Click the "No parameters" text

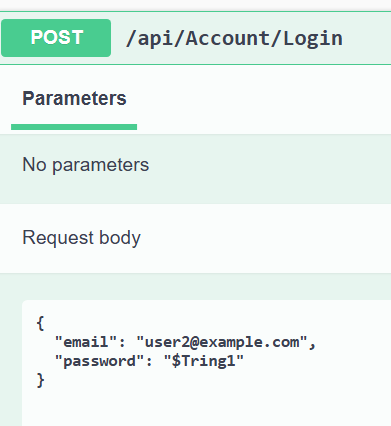click(86, 165)
